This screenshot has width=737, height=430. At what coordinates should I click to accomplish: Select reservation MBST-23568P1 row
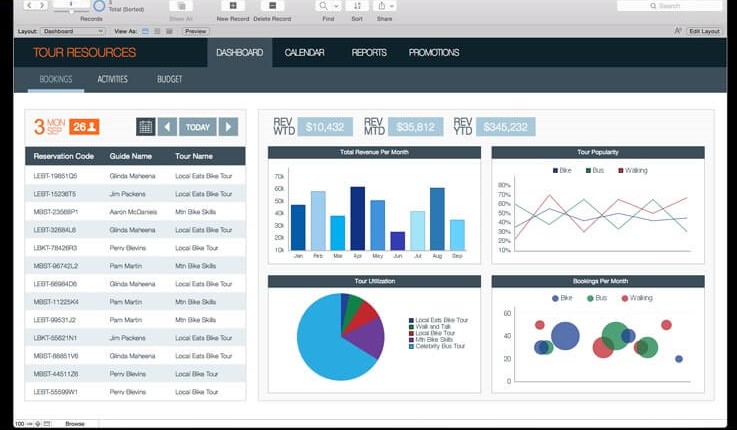(135, 212)
